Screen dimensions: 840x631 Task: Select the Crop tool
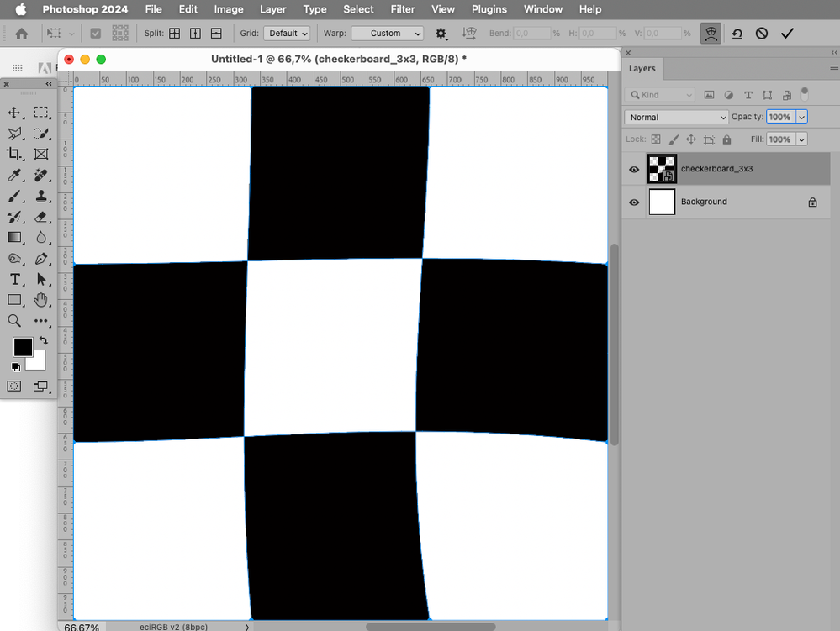14,154
